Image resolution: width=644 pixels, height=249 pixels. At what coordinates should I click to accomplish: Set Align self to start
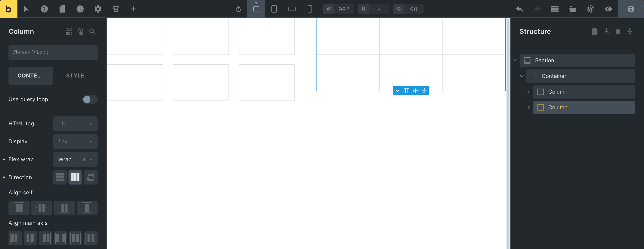click(x=19, y=208)
